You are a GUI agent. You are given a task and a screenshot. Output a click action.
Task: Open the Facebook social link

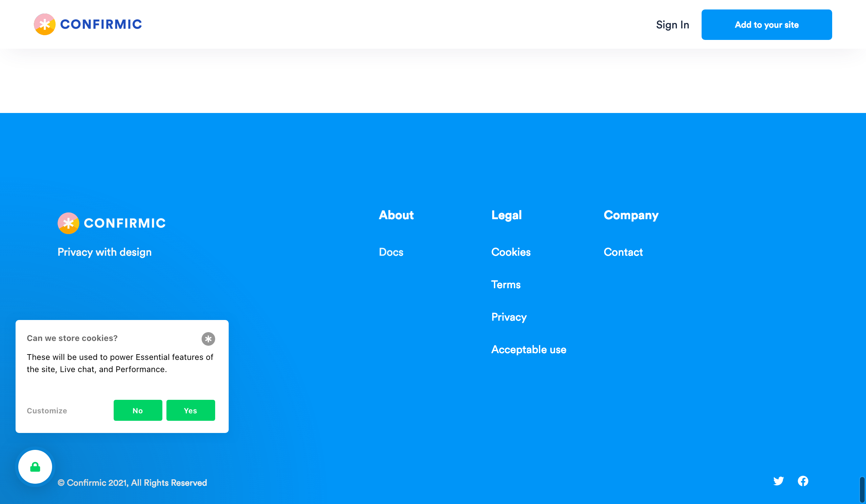point(803,481)
